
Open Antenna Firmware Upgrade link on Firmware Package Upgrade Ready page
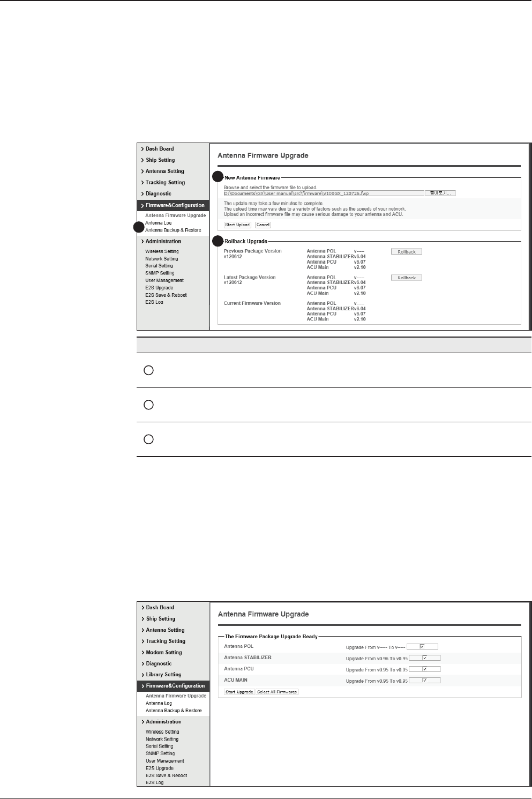pyautogui.click(x=176, y=696)
